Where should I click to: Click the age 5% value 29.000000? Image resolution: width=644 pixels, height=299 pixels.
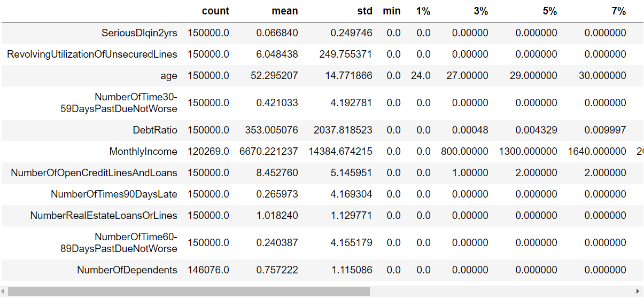pyautogui.click(x=534, y=76)
